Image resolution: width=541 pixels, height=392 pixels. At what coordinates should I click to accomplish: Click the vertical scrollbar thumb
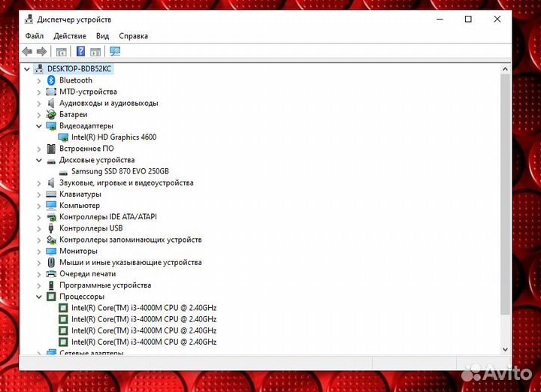[x=505, y=194]
